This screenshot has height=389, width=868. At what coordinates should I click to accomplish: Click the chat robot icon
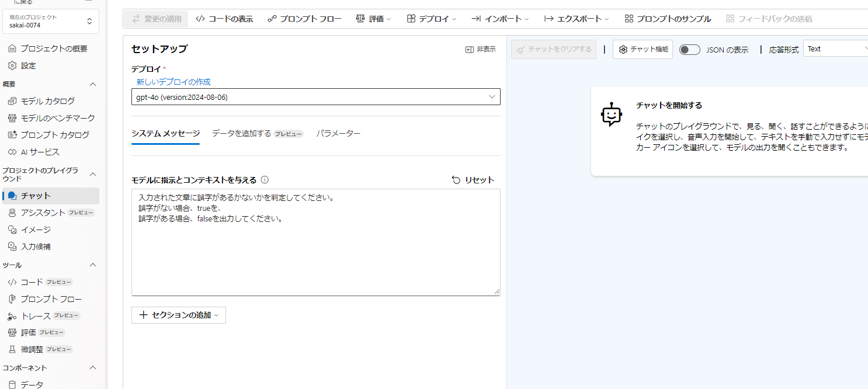pos(611,114)
